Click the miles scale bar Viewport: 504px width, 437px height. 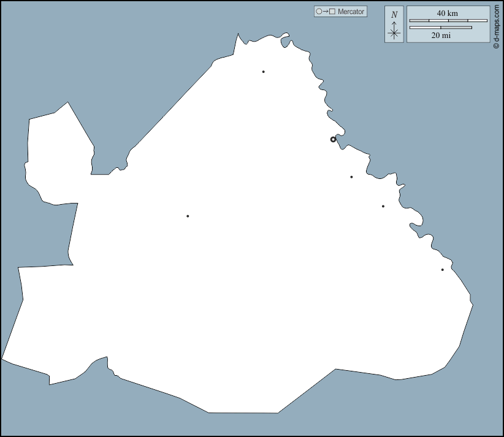[x=440, y=28]
